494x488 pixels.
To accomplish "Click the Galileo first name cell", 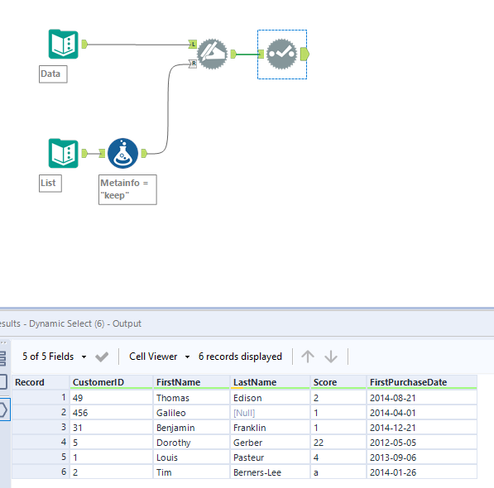I will 191,413.
